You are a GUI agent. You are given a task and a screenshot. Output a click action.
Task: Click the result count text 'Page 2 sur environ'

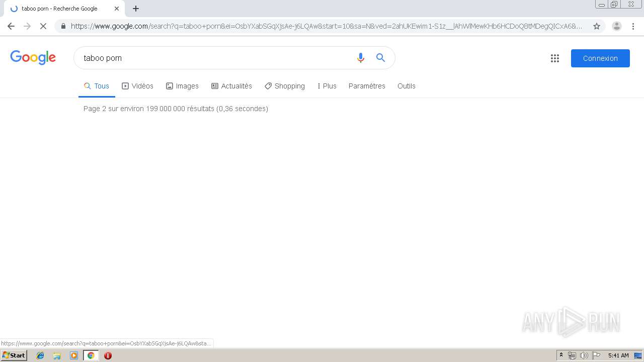click(x=114, y=109)
